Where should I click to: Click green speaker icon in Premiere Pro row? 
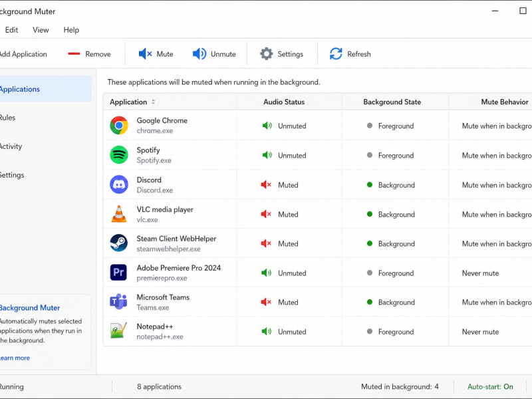click(267, 273)
